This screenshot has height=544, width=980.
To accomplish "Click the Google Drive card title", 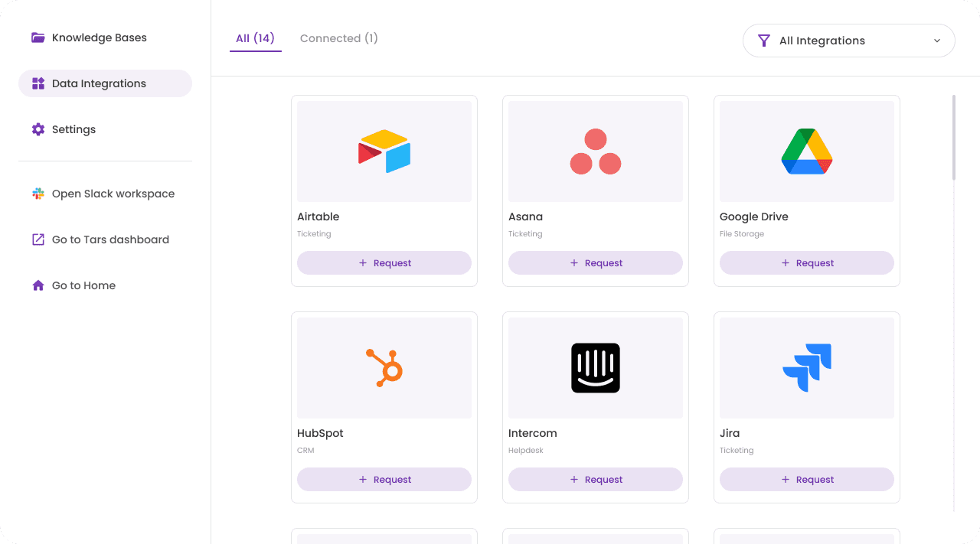I will [x=753, y=217].
